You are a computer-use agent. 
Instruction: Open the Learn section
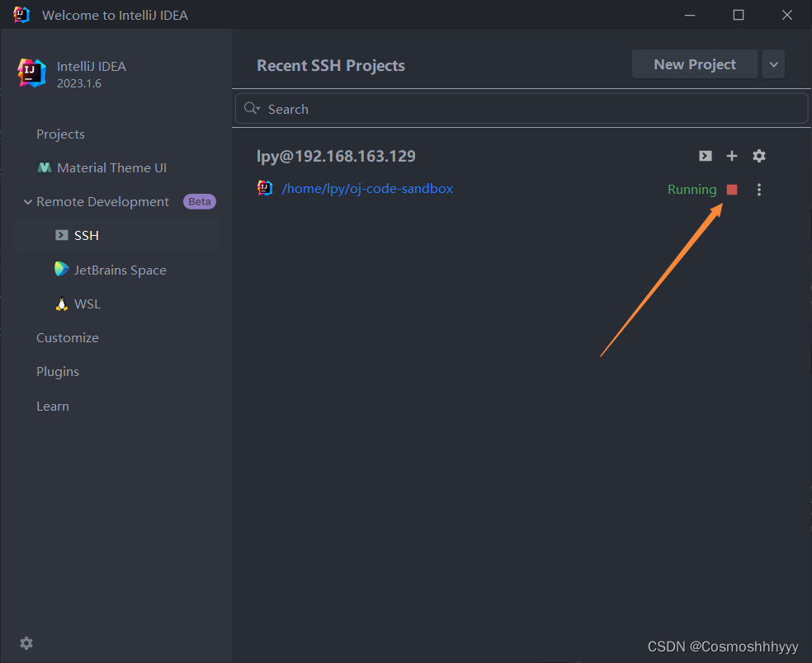(53, 407)
